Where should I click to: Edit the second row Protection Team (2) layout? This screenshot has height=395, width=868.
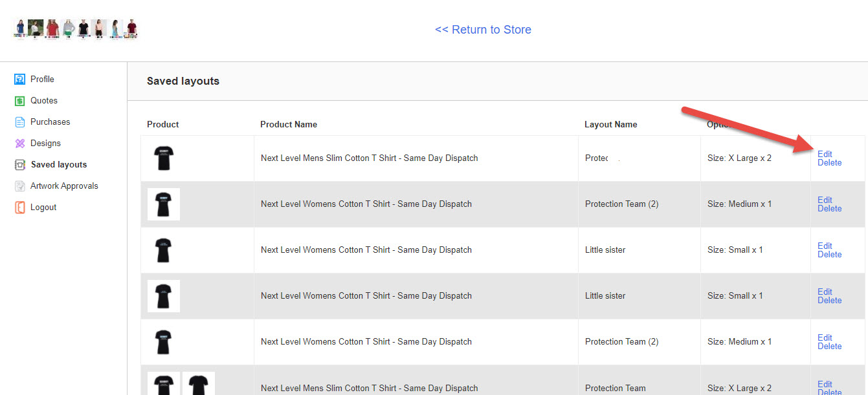(825, 200)
